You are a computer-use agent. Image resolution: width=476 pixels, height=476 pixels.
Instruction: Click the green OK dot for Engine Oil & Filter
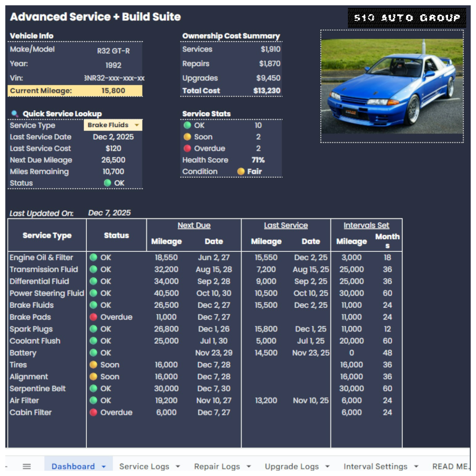point(93,258)
